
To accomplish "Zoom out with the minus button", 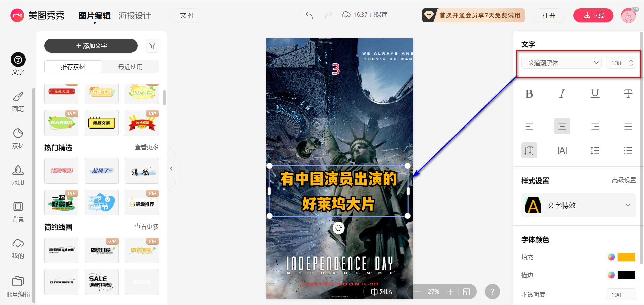I will click(417, 292).
